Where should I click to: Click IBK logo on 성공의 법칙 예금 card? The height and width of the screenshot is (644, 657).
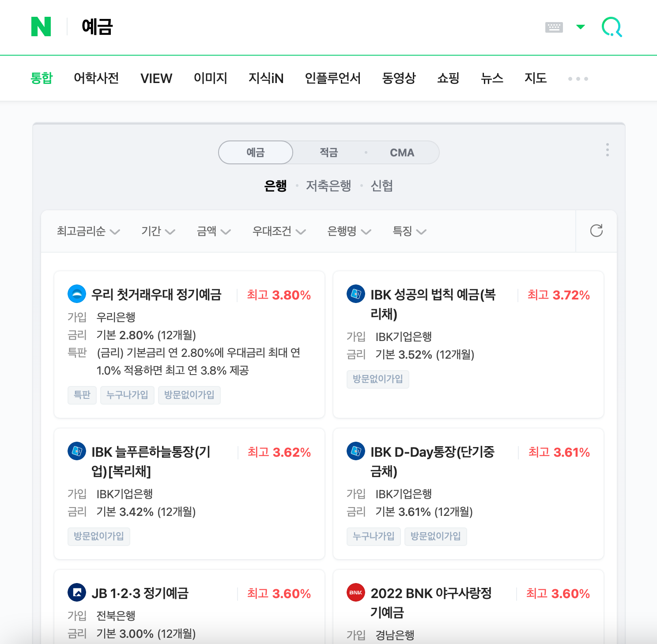[356, 294]
